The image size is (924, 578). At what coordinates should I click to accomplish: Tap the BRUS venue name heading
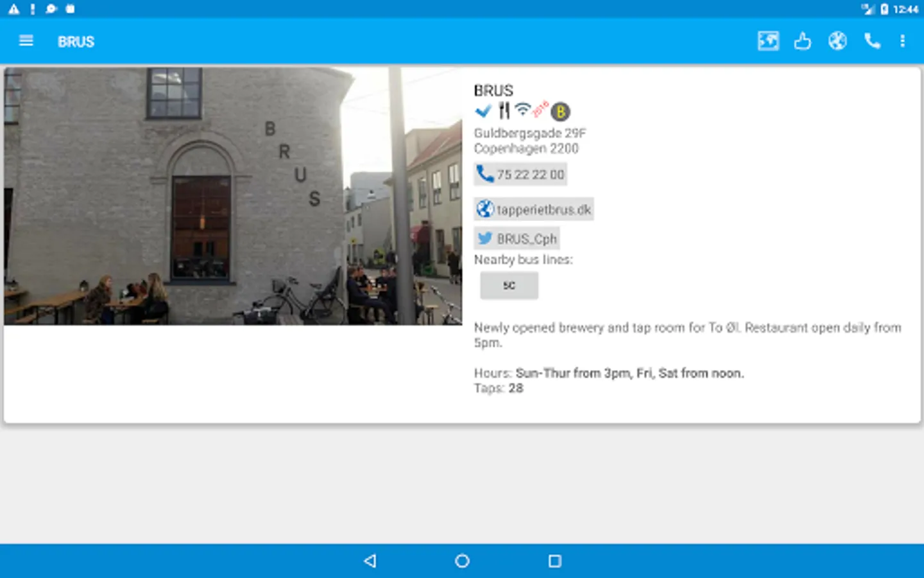click(493, 91)
